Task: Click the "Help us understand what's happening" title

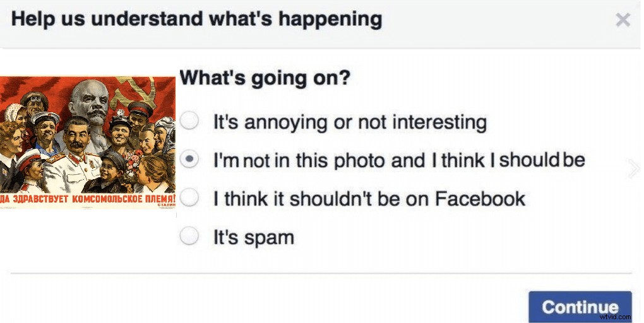Action: point(196,19)
